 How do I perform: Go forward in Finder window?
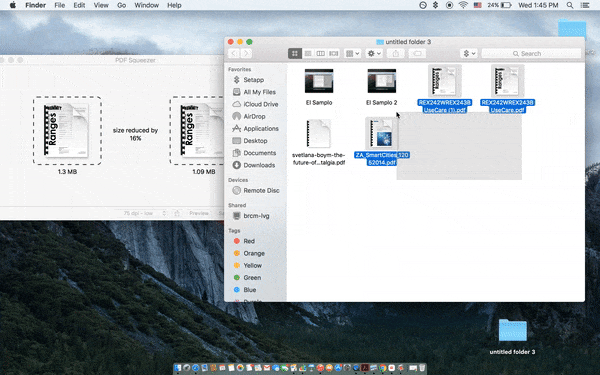tap(246, 54)
